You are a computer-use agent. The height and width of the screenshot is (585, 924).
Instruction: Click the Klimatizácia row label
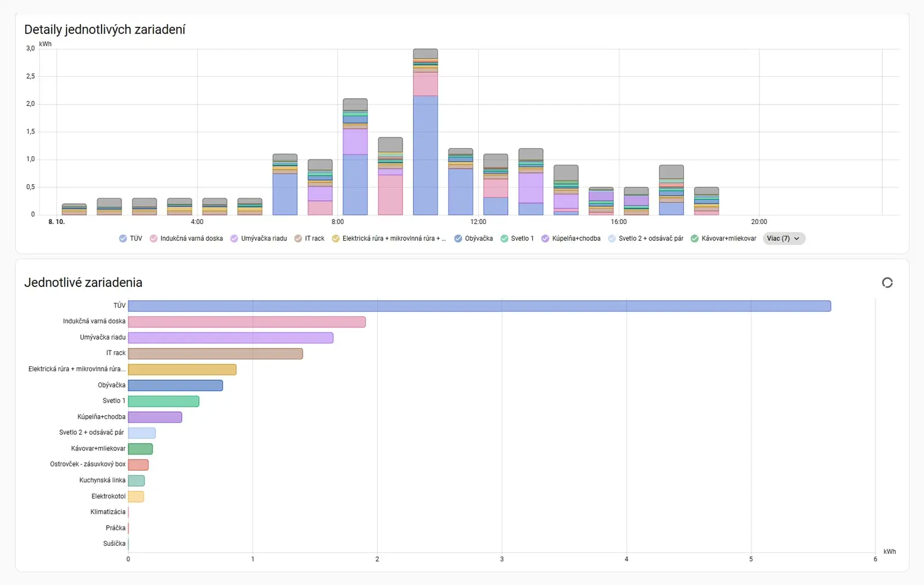[x=108, y=512]
